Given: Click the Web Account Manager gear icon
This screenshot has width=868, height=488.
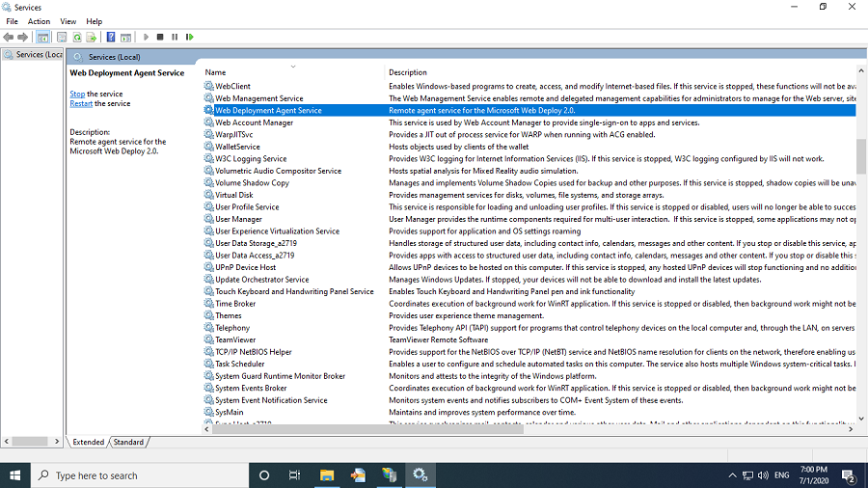Looking at the screenshot, I should (x=208, y=122).
